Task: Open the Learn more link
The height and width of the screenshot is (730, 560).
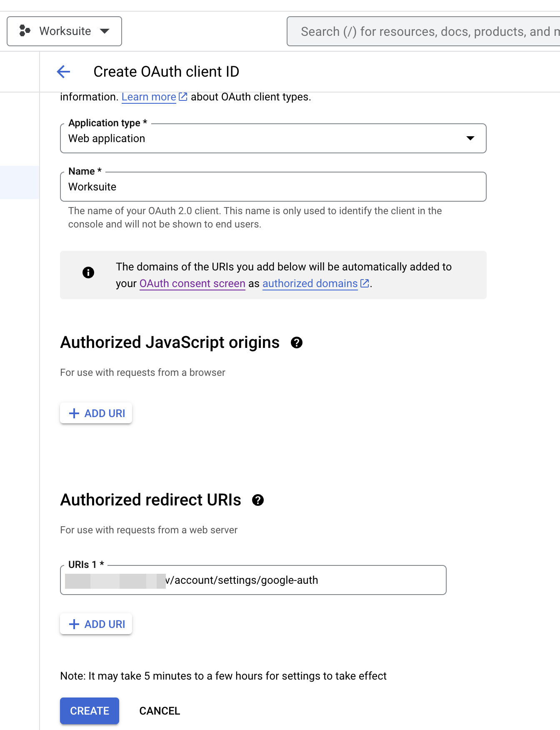Action: point(149,97)
